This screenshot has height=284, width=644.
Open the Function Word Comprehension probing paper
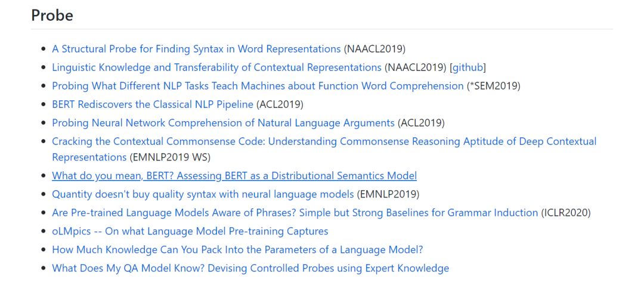(x=258, y=86)
